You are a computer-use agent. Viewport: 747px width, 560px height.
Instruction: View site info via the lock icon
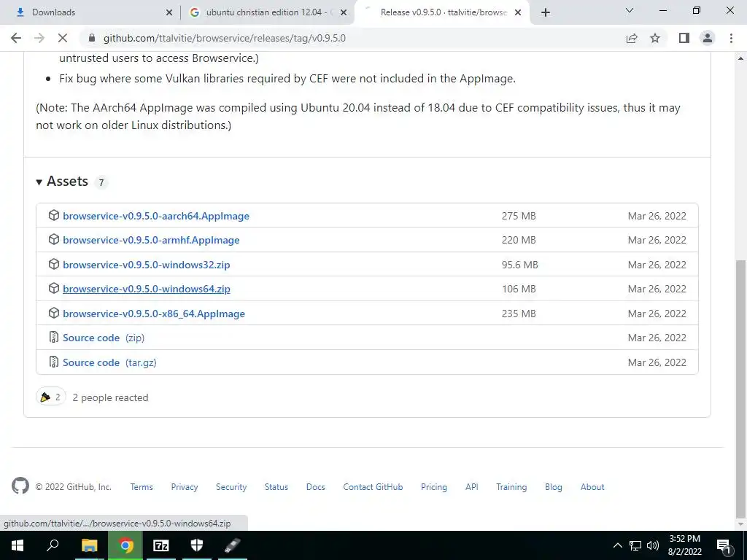pyautogui.click(x=92, y=38)
